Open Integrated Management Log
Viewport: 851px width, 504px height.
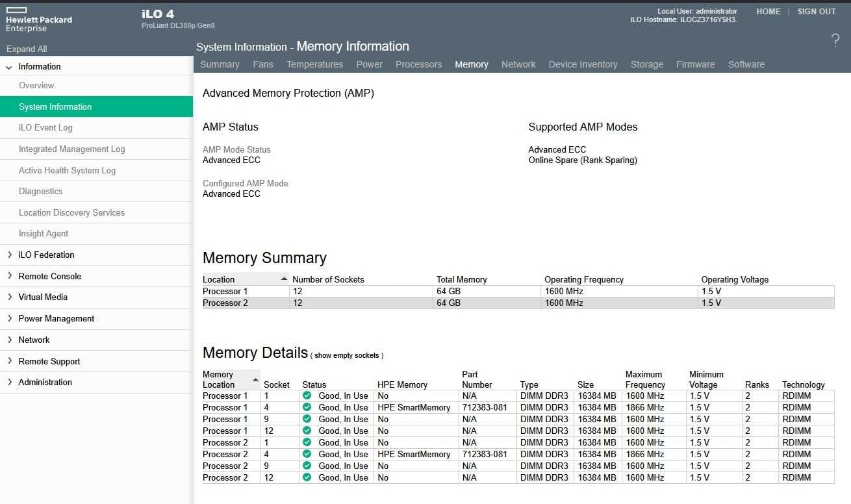pos(96,149)
